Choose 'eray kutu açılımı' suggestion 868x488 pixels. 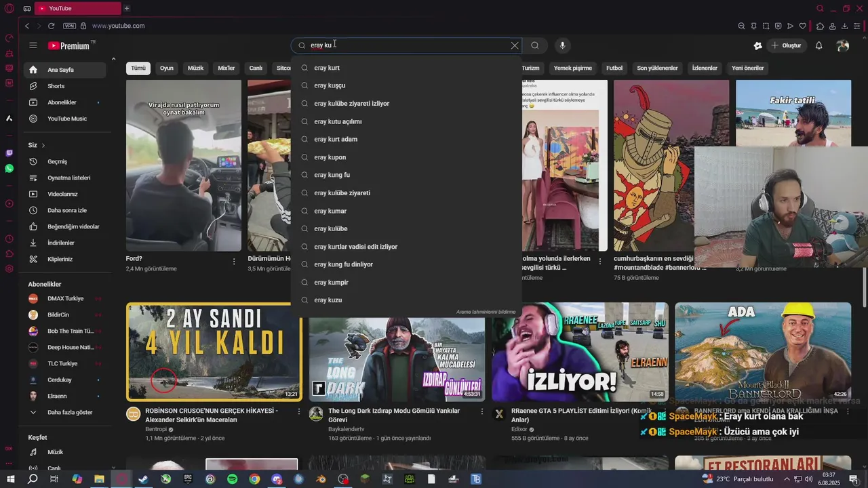pos(406,121)
